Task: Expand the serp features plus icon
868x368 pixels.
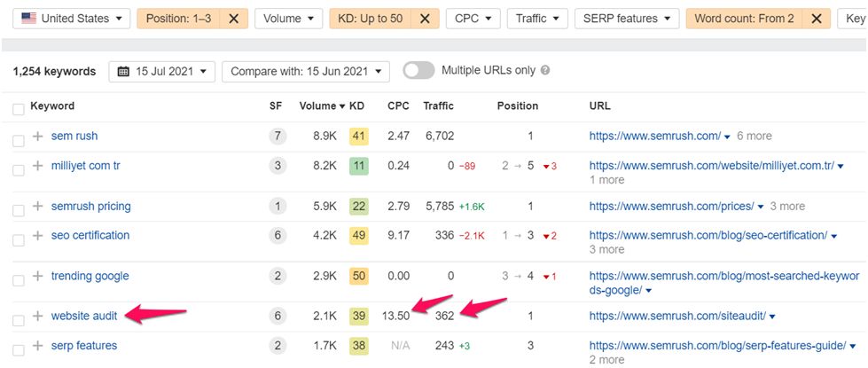Action: 37,346
